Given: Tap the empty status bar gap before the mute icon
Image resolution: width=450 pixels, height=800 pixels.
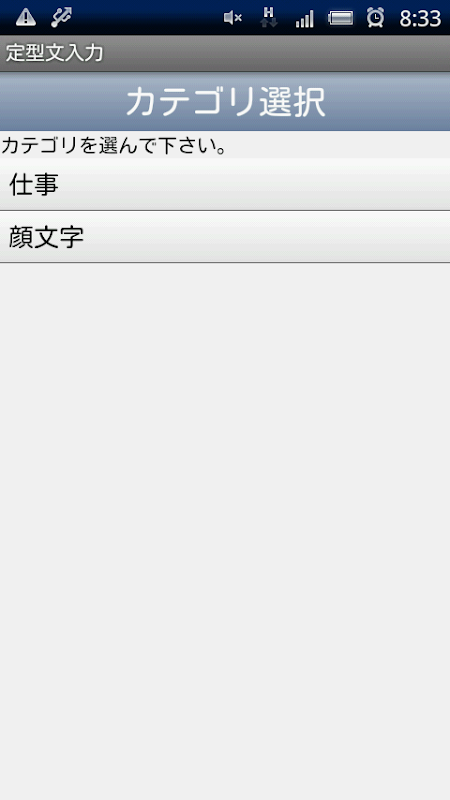Looking at the screenshot, I should click(x=148, y=18).
